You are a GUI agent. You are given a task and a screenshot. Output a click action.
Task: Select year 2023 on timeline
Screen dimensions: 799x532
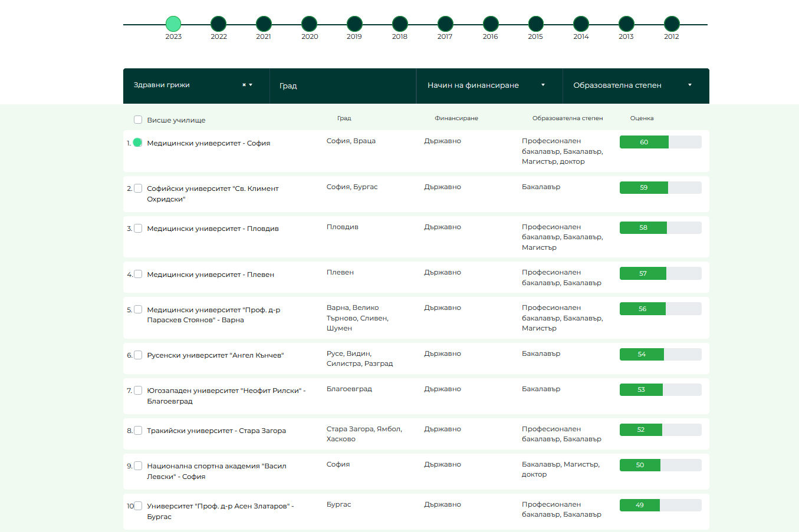pyautogui.click(x=173, y=24)
